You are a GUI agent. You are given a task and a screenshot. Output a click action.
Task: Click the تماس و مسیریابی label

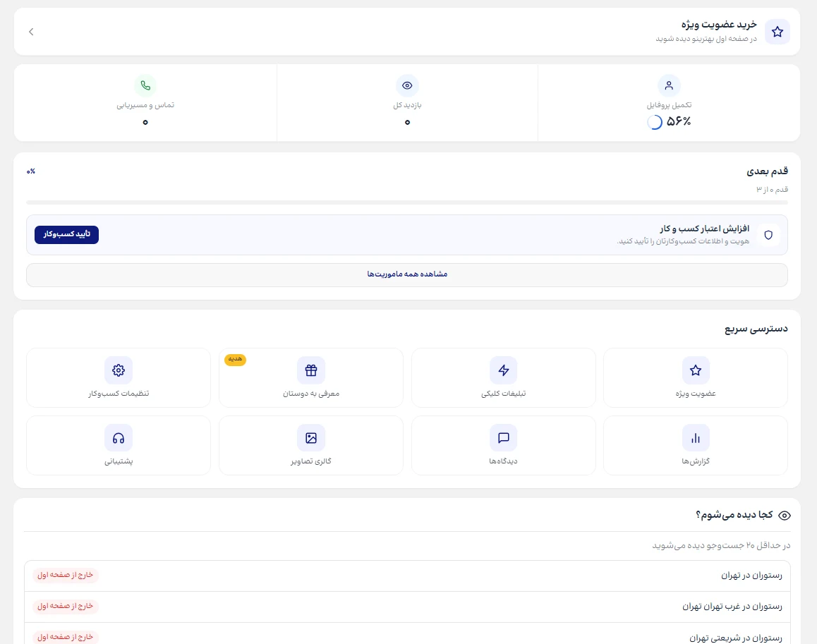pos(145,105)
